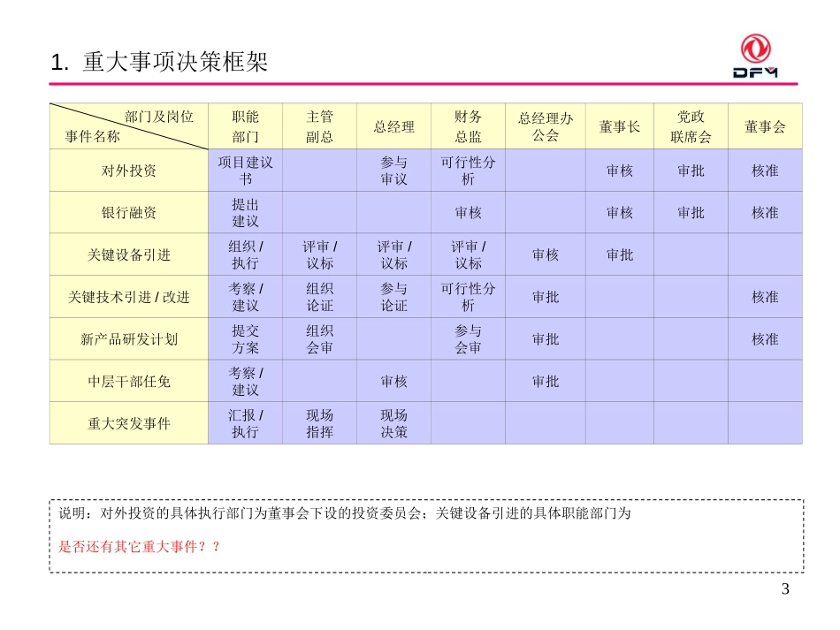
Task: Click the page number 3
Action: (785, 588)
